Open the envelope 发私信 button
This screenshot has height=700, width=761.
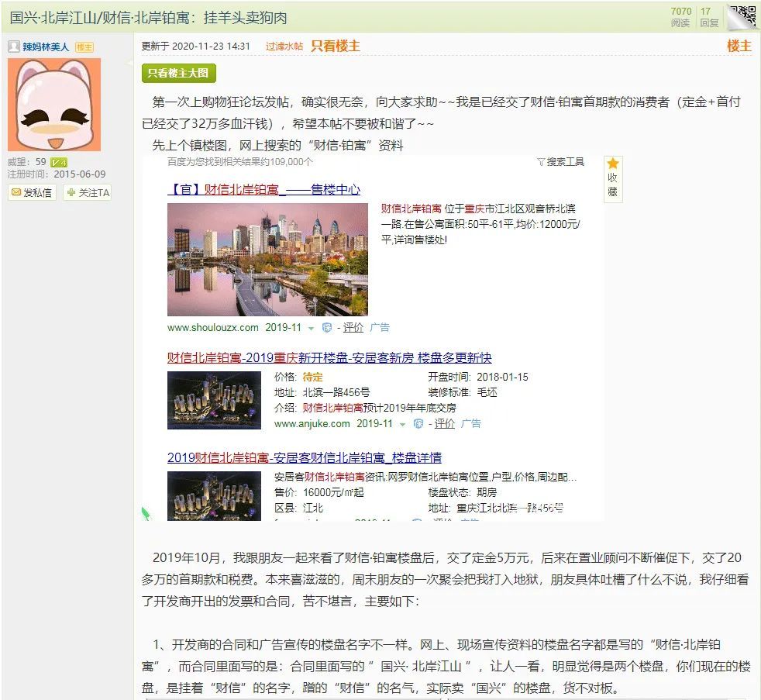coord(32,193)
